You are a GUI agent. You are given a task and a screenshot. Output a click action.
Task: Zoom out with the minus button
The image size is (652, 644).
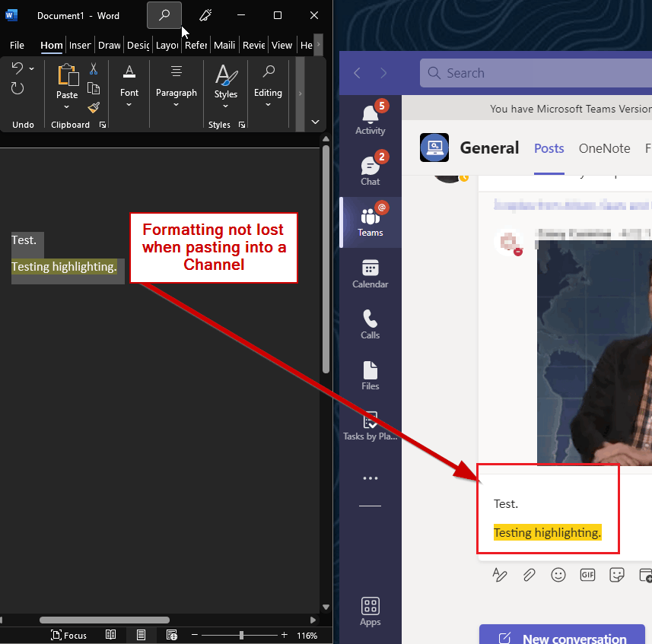(194, 635)
